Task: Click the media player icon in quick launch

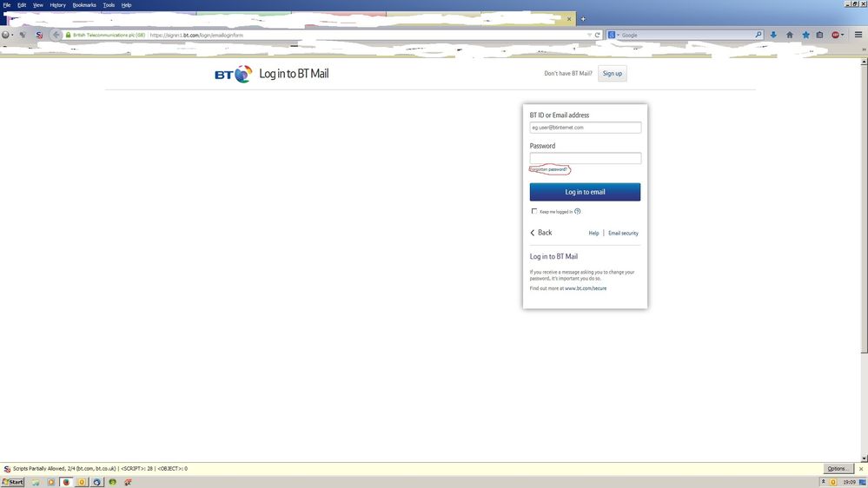Action: pyautogui.click(x=51, y=482)
